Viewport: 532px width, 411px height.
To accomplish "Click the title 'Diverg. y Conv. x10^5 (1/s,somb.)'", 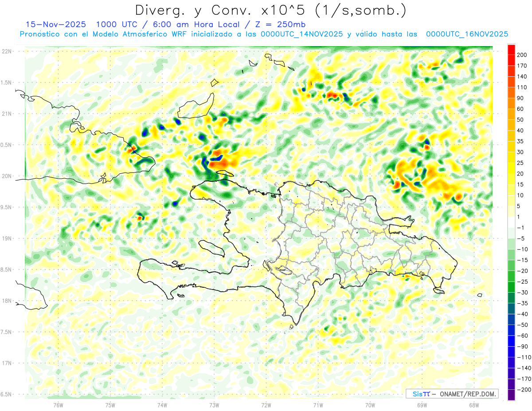I will click(270, 10).
